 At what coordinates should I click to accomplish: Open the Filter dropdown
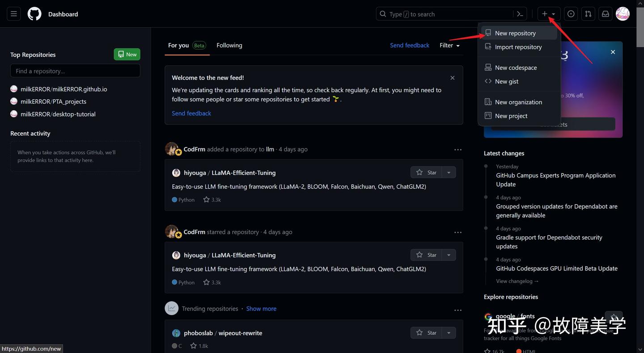click(x=449, y=45)
